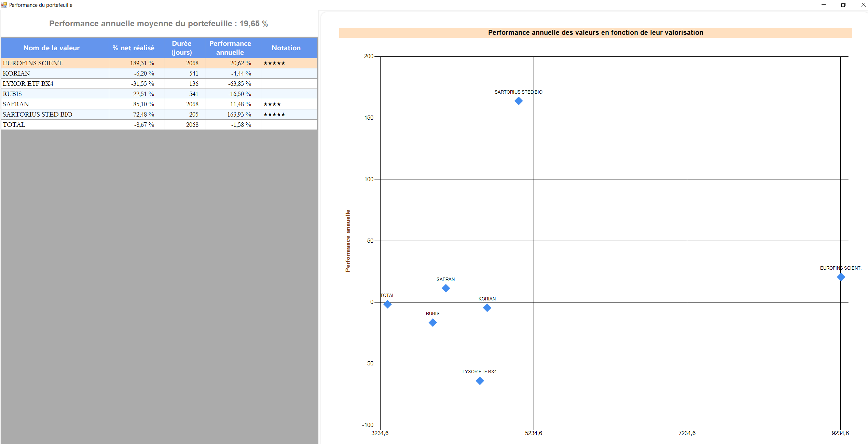Select the KORIAN name cell
Screen dimensions: 868x444
click(x=55, y=73)
